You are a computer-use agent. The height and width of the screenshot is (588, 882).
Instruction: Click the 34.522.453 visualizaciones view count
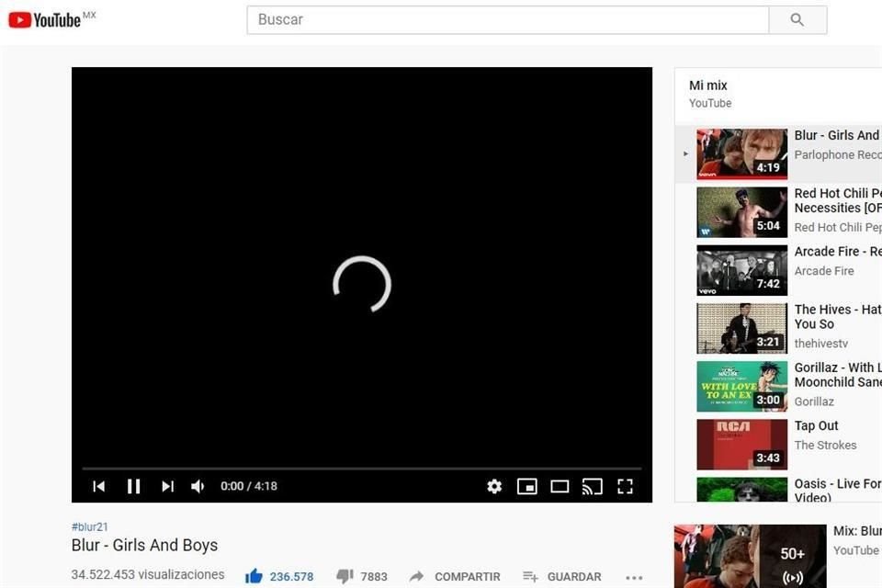(148, 574)
